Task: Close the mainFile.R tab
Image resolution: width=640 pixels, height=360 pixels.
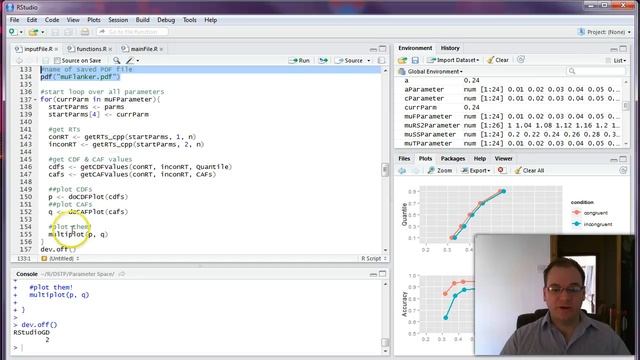Action: click(161, 49)
